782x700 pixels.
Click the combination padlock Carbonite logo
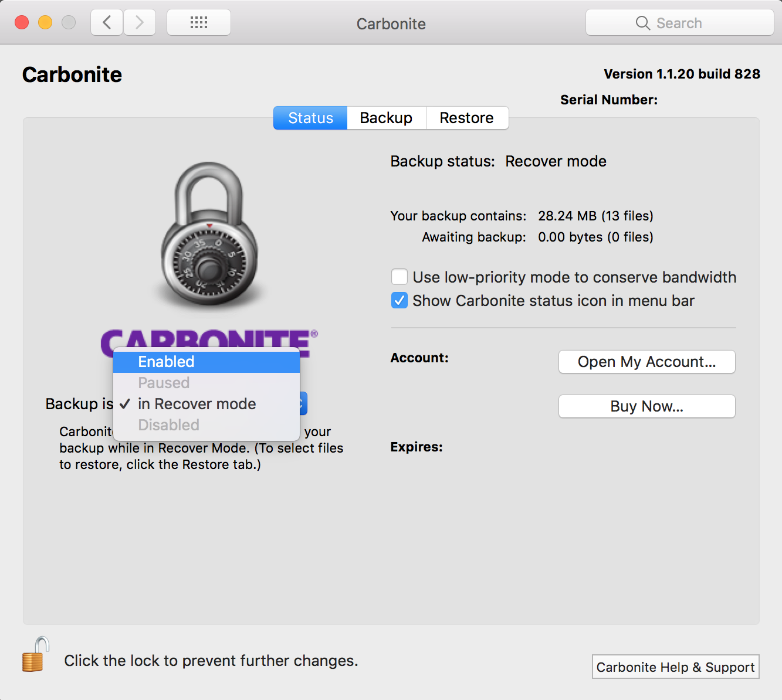[x=209, y=235]
